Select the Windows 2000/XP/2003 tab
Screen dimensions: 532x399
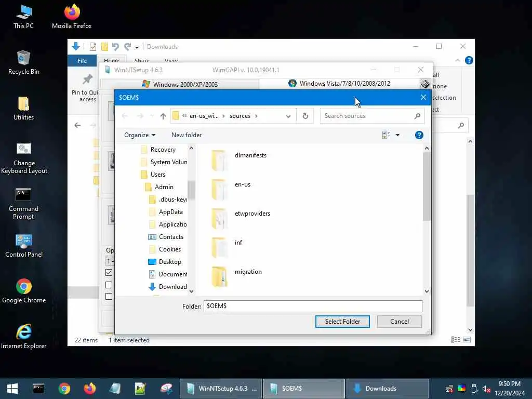180,84
